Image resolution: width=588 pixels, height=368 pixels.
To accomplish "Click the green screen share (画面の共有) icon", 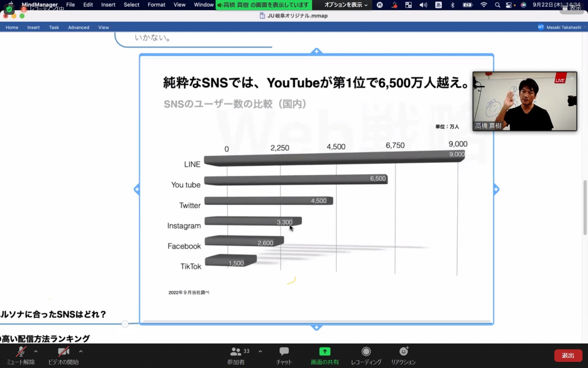I will click(x=325, y=351).
